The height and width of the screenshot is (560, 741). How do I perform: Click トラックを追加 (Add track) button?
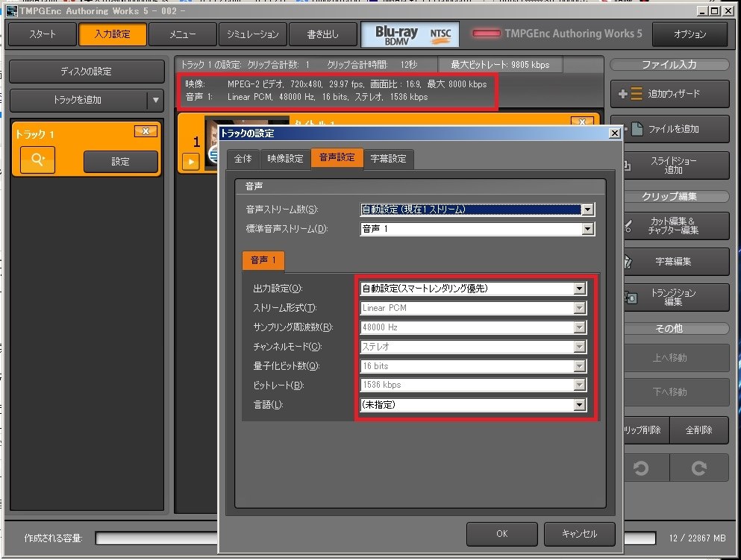[78, 100]
